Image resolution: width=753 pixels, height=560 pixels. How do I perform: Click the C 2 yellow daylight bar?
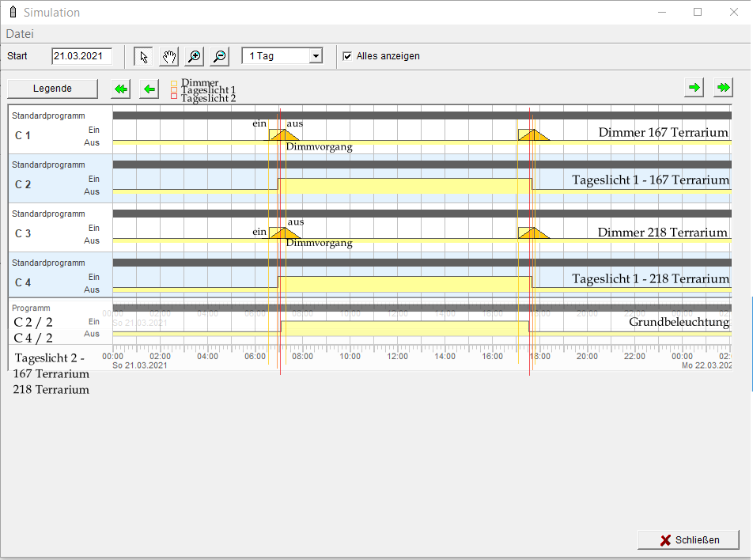pyautogui.click(x=405, y=186)
